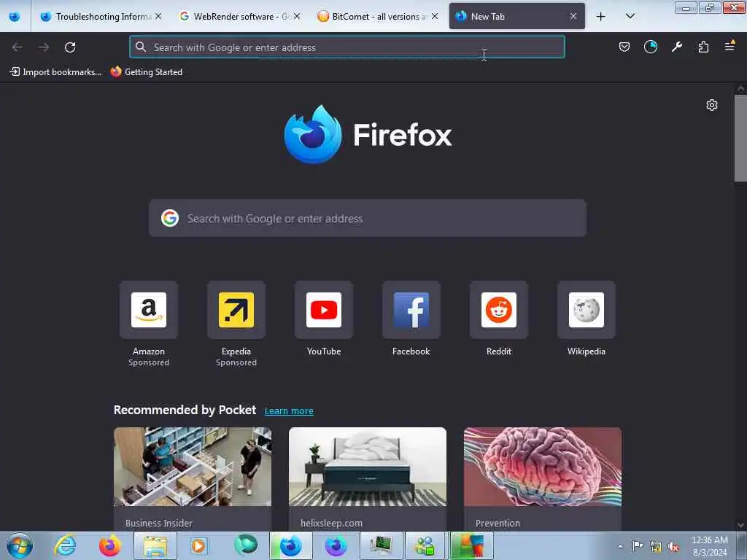Open the Firefox View pinned icon
Viewport: 747px width, 560px height.
pos(15,17)
